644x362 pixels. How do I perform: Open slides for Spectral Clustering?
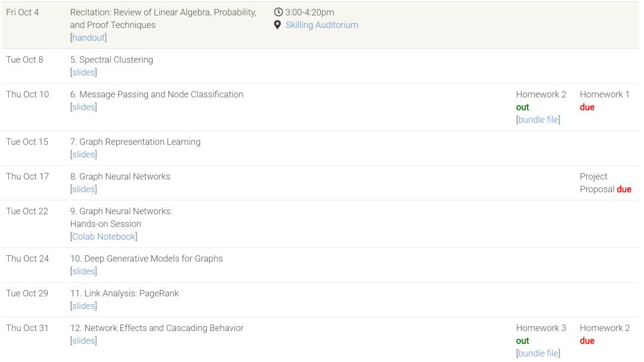[83, 72]
